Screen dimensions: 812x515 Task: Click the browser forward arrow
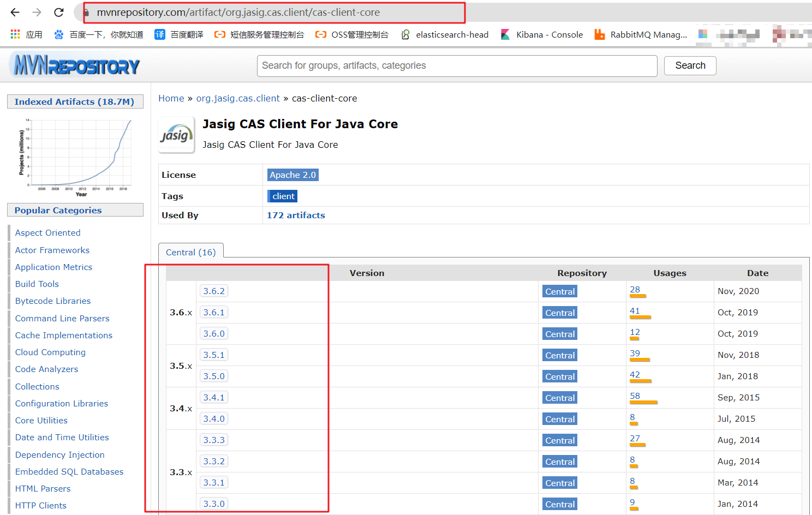click(37, 12)
